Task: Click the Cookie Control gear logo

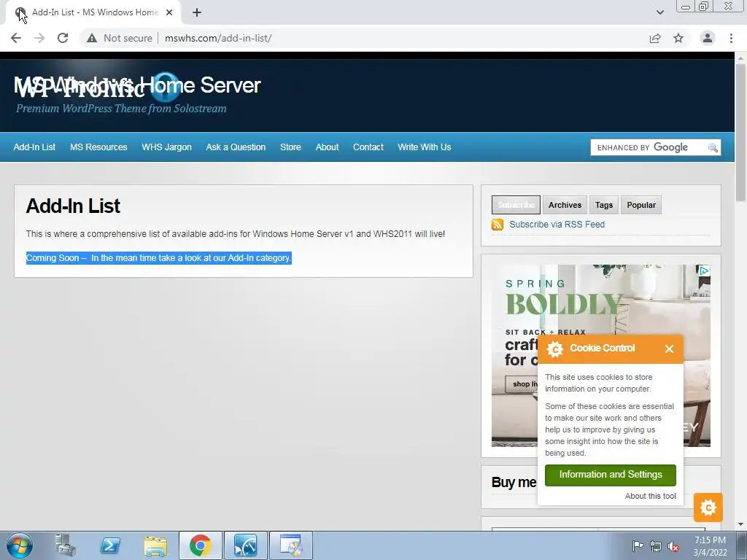Action: (x=555, y=349)
